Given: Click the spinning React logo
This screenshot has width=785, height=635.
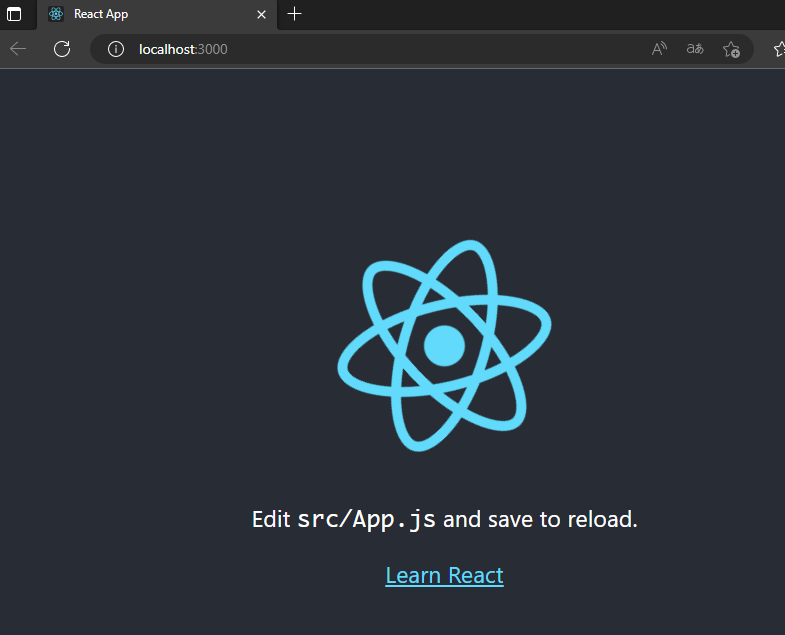Looking at the screenshot, I should pos(445,346).
